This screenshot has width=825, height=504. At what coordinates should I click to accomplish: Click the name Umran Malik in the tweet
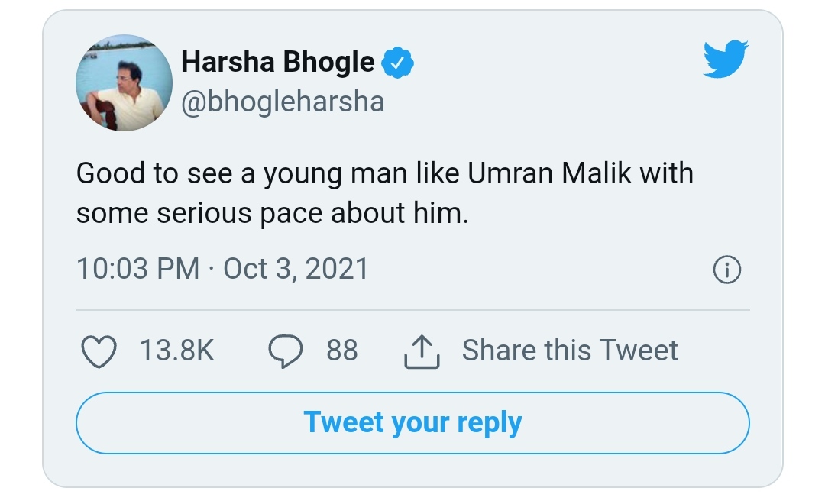(548, 173)
